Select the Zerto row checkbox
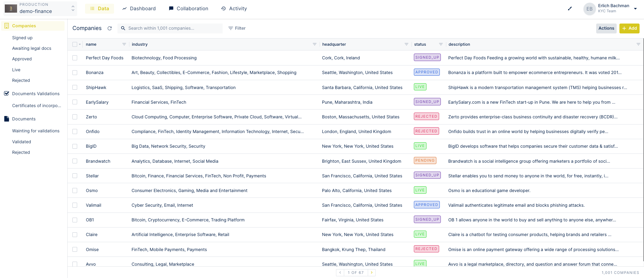The width and height of the screenshot is (644, 278). click(x=75, y=117)
